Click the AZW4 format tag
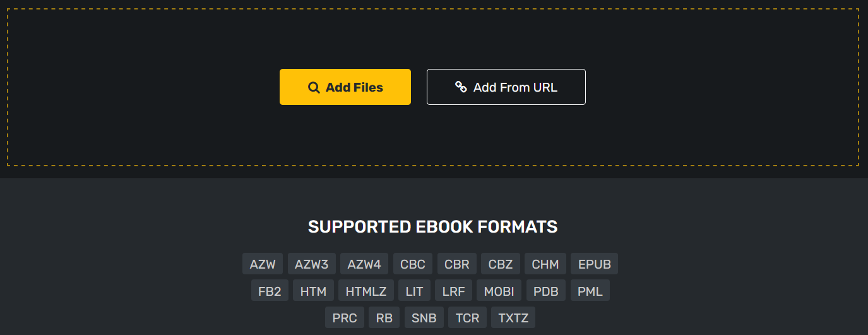The height and width of the screenshot is (335, 868). 364,264
